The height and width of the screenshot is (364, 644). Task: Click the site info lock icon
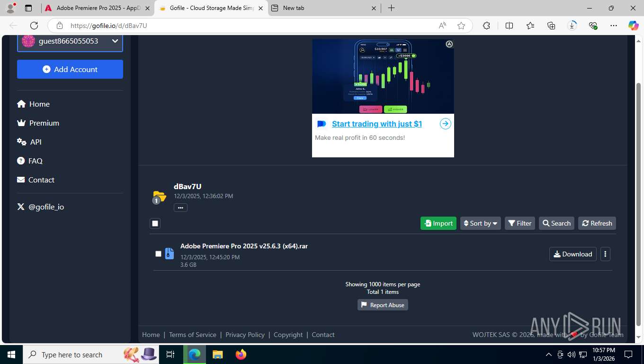pyautogui.click(x=59, y=26)
